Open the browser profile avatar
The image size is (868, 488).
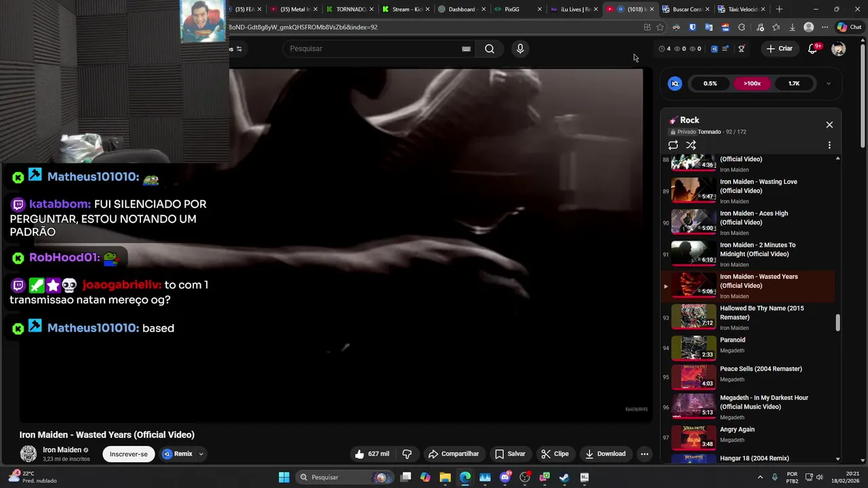pyautogui.click(x=808, y=27)
